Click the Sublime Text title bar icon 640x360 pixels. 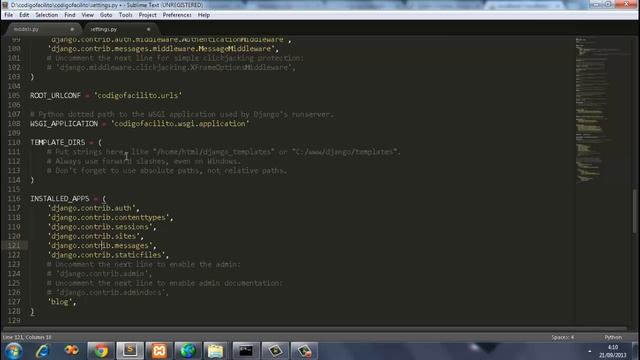tap(5, 5)
